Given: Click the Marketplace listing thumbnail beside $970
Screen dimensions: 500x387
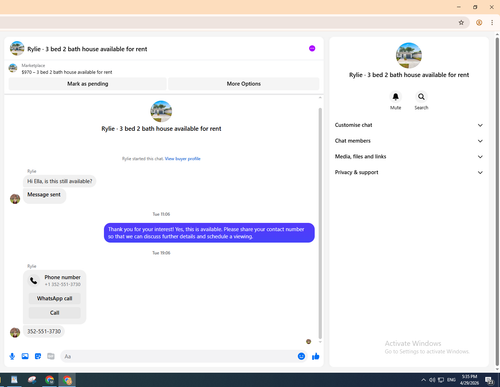Looking at the screenshot, I should (x=13, y=68).
